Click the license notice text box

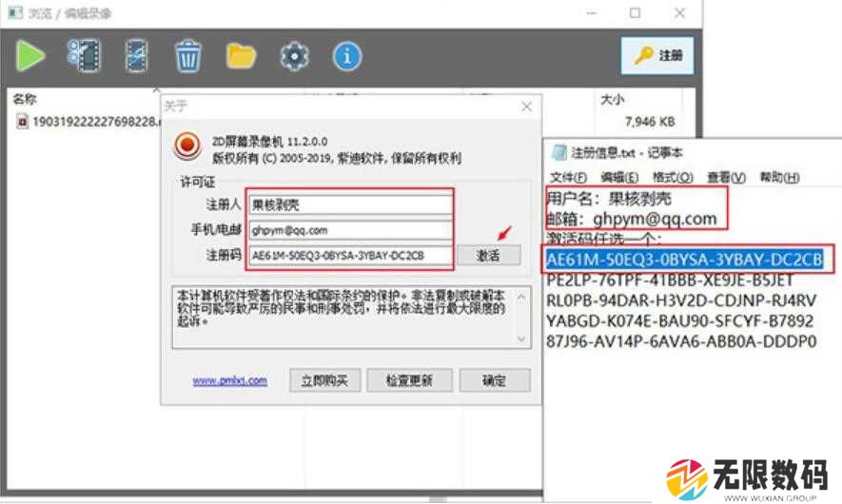click(352, 318)
